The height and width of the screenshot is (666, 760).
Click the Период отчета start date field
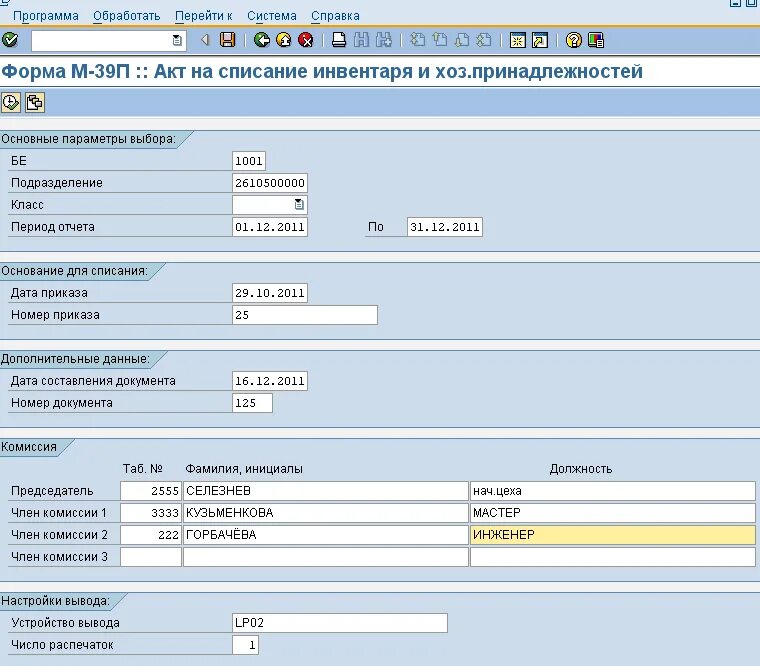click(x=269, y=227)
